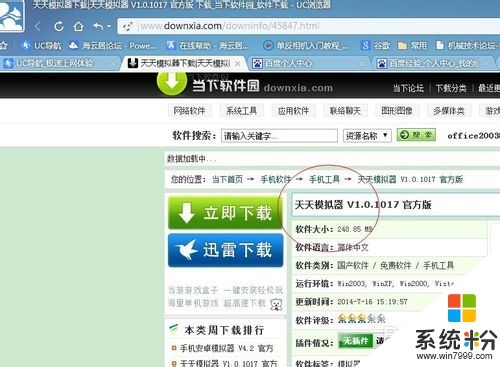This screenshot has height=367, width=500.
Task: Go to 手机工具 breadcrumb
Action: [324, 179]
